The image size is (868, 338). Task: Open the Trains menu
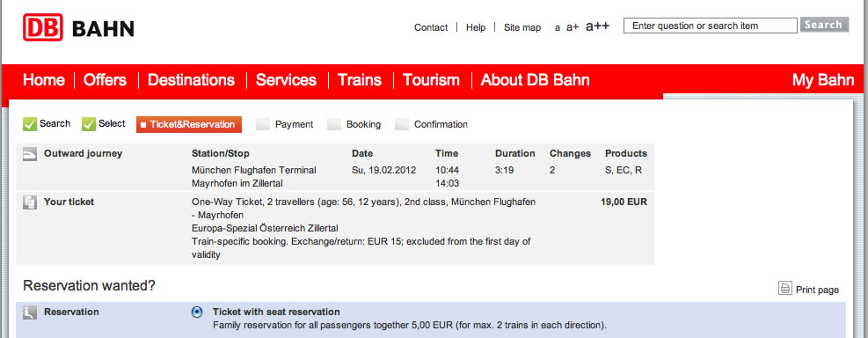coord(360,80)
